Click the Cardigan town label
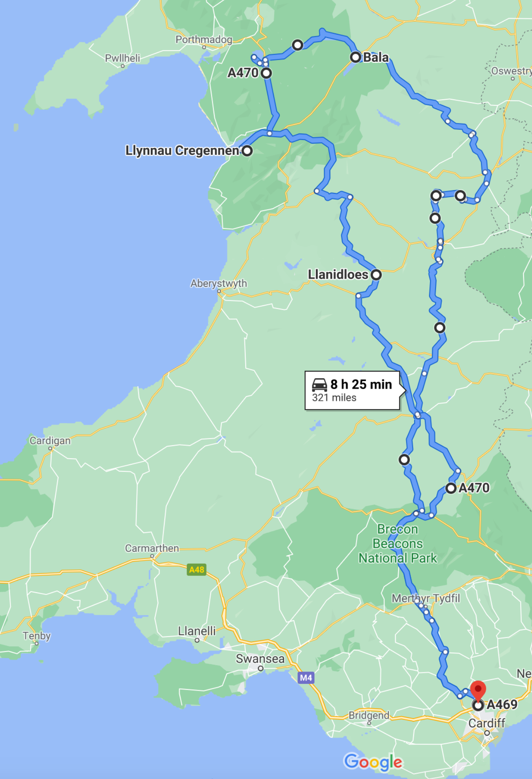This screenshot has height=779, width=532. tap(50, 441)
